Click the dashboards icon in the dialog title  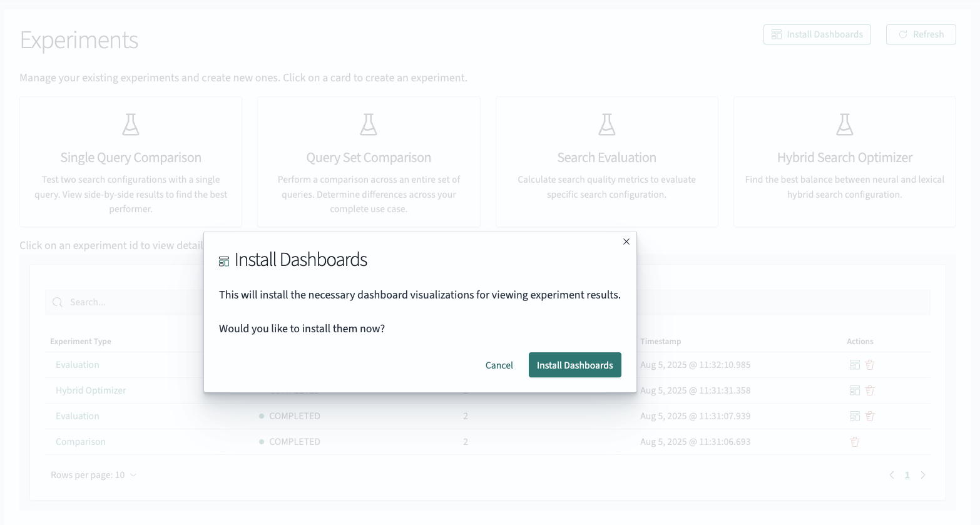coord(223,260)
